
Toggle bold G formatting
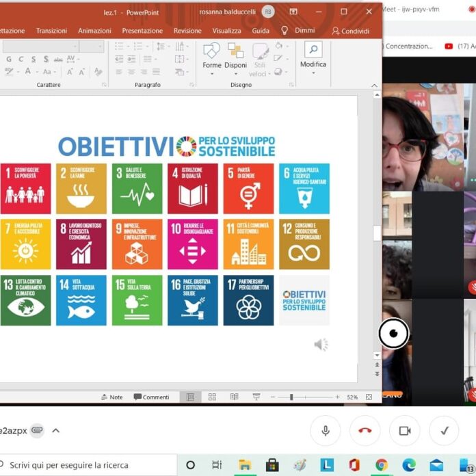pyautogui.click(x=9, y=59)
